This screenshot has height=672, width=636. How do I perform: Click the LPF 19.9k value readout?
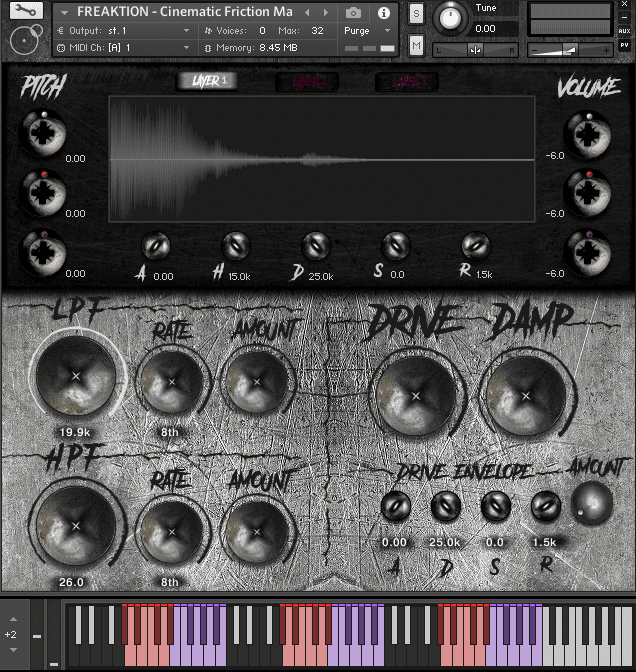coord(75,432)
